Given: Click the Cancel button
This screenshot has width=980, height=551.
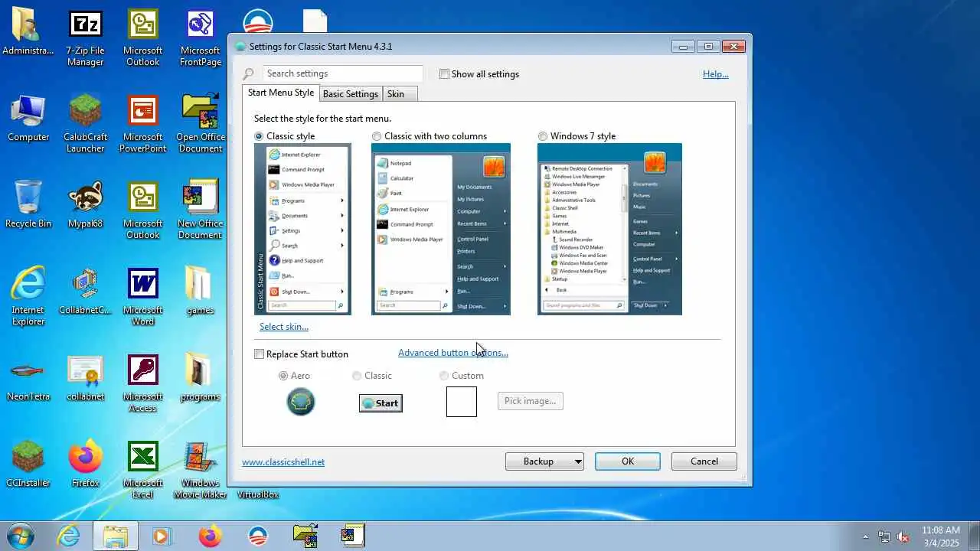Looking at the screenshot, I should coord(704,461).
